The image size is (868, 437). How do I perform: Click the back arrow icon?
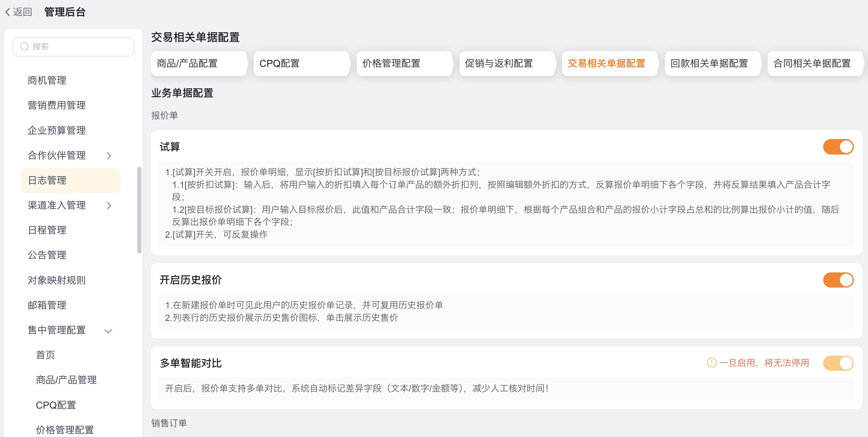tap(7, 12)
